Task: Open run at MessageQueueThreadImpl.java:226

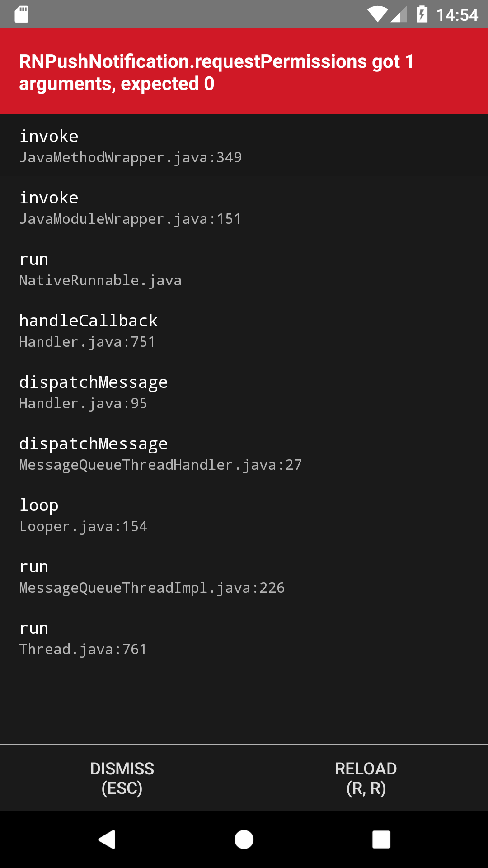Action: pos(152,577)
